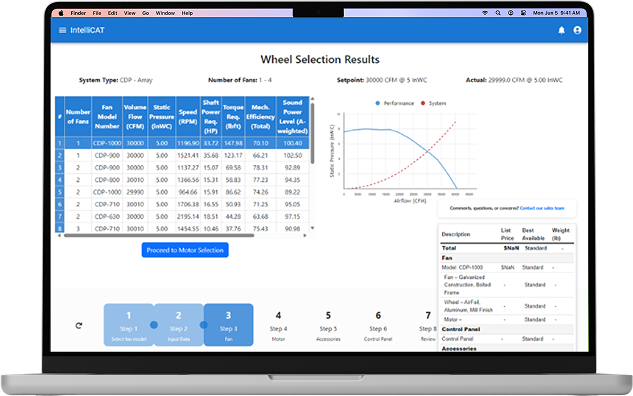Click Proceed to Motor Selection button

[x=185, y=250]
